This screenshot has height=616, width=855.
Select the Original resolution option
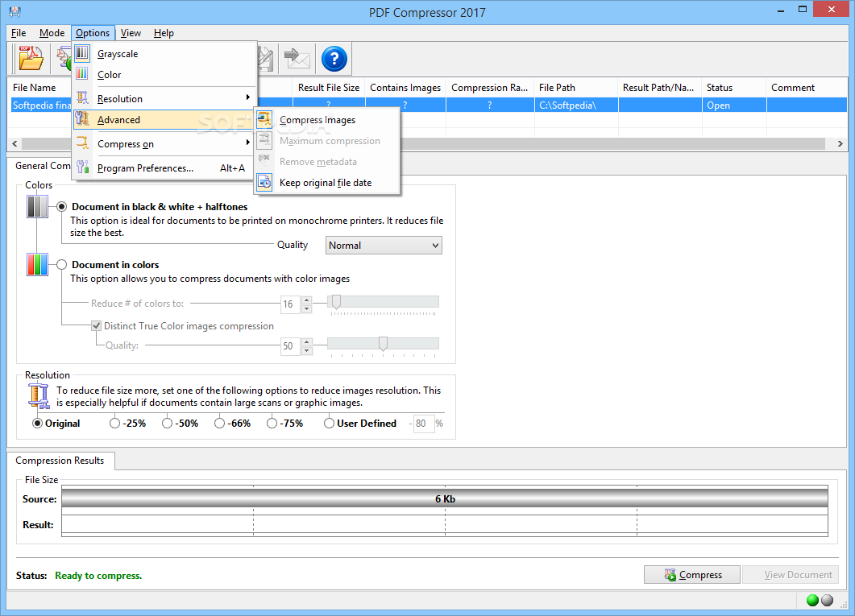click(x=37, y=424)
